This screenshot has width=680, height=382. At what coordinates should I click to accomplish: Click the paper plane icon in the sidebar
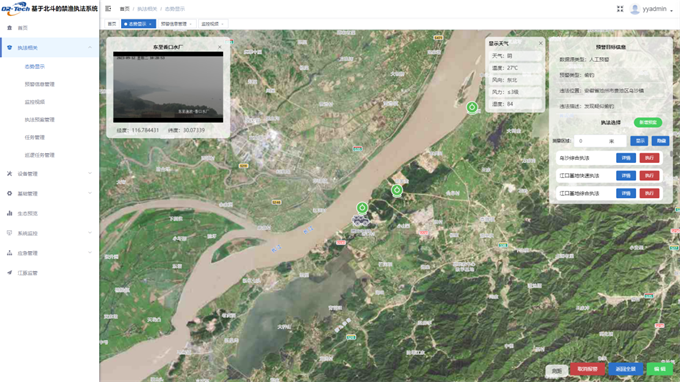pyautogui.click(x=10, y=273)
